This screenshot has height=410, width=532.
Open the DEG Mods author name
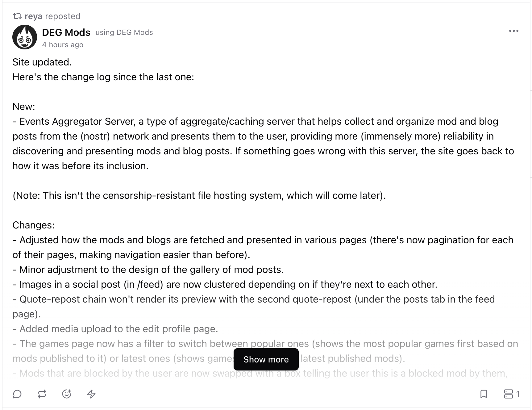[x=66, y=32]
